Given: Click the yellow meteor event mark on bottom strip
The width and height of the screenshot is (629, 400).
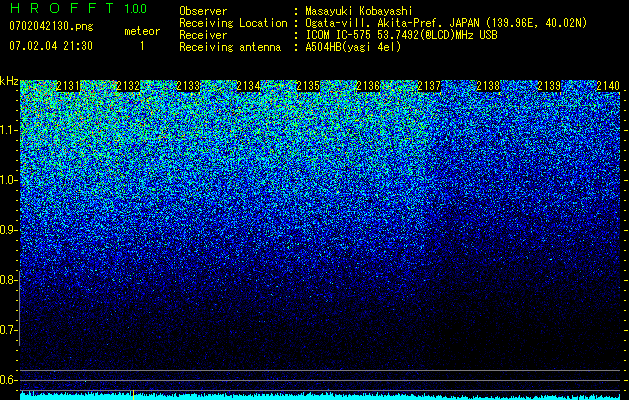Looking at the screenshot, I should point(133,395).
